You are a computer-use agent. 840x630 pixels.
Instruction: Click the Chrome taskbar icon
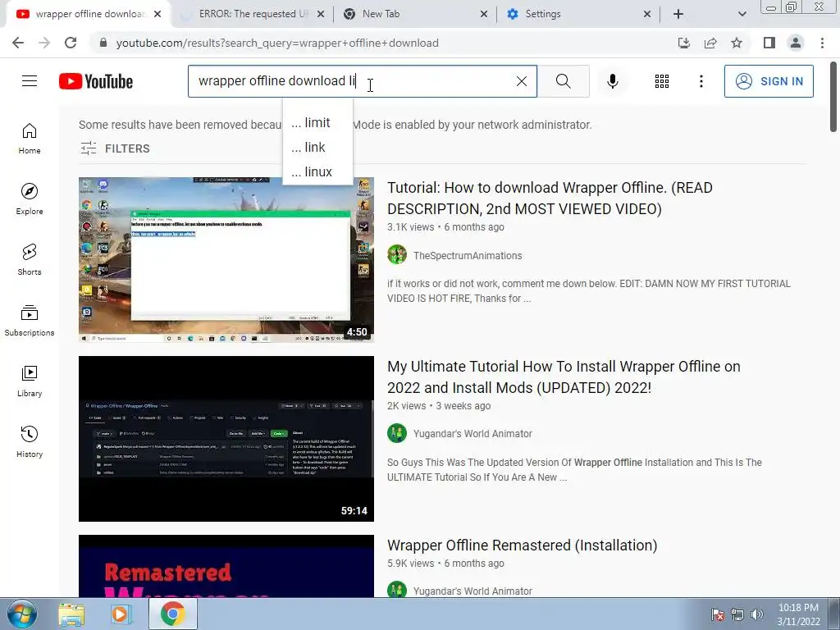tap(172, 614)
